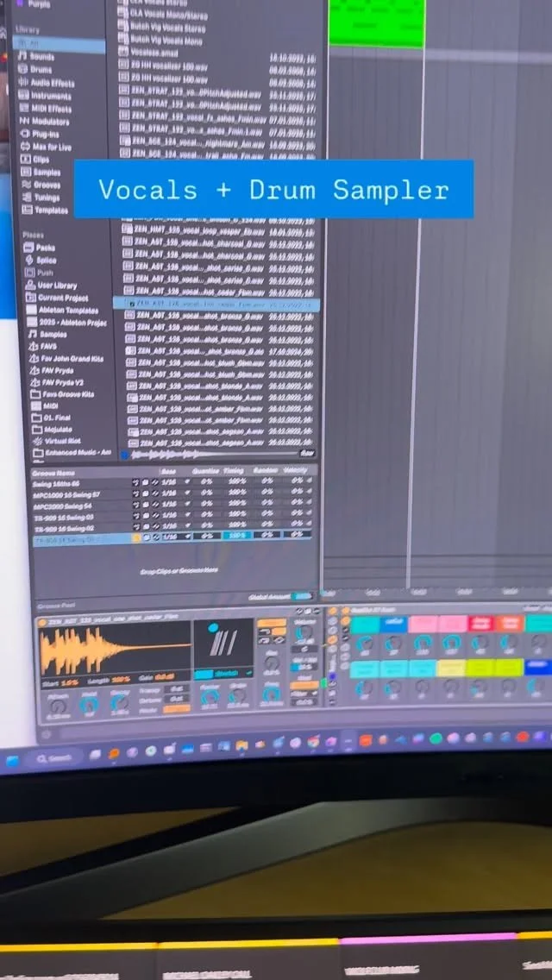Open Base dropdown for TR-909 16 Swing 03

[175, 515]
